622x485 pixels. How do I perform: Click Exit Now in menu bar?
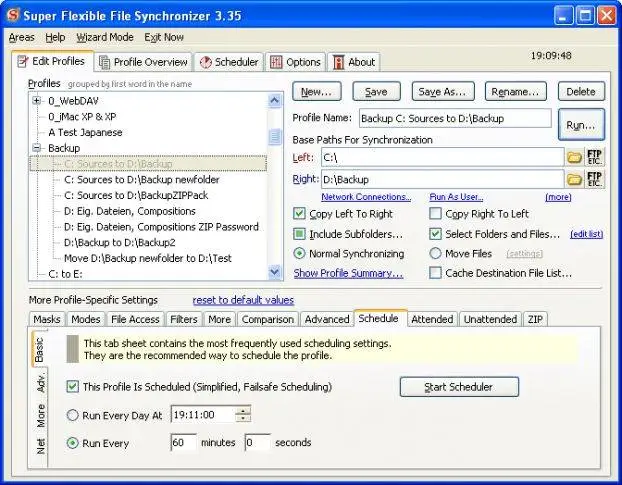(x=164, y=37)
